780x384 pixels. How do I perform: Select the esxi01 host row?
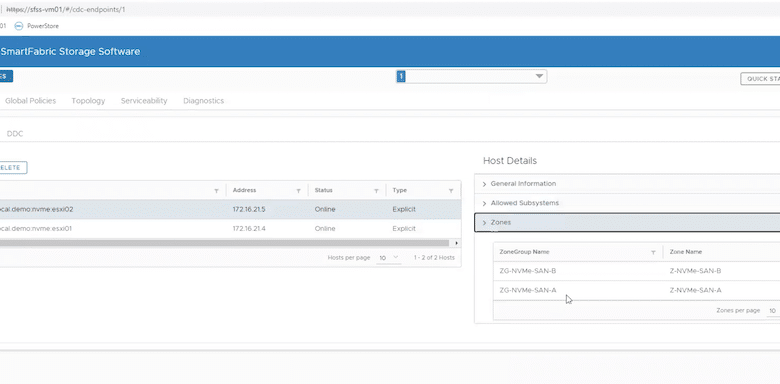click(x=230, y=229)
